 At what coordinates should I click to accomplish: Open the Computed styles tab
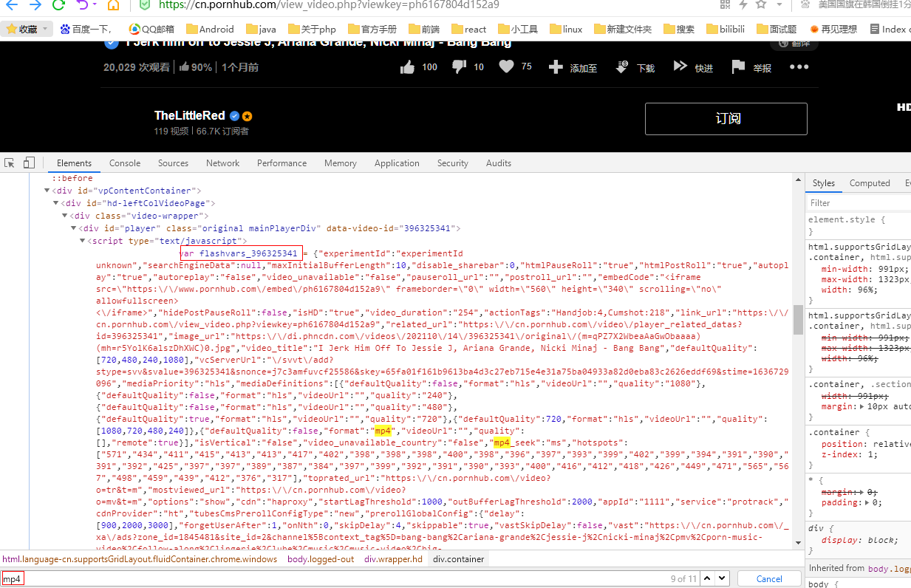click(x=869, y=183)
